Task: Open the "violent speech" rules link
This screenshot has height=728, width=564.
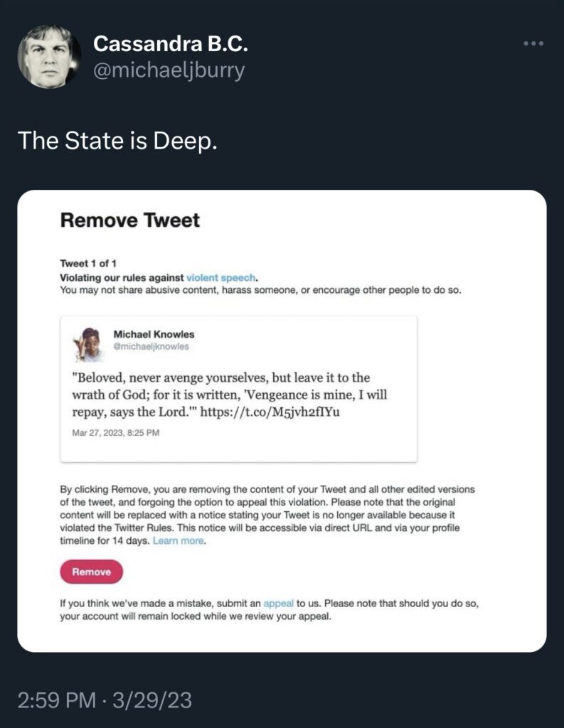Action: pyautogui.click(x=220, y=277)
